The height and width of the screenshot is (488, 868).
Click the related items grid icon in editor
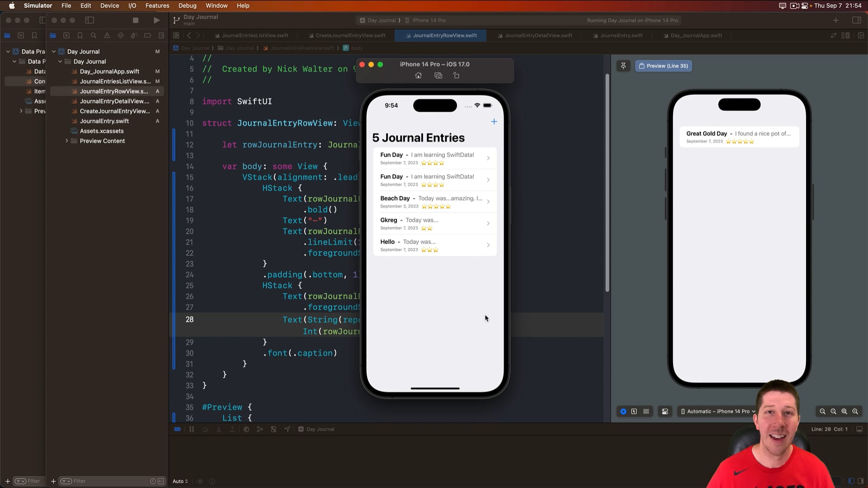(x=176, y=36)
